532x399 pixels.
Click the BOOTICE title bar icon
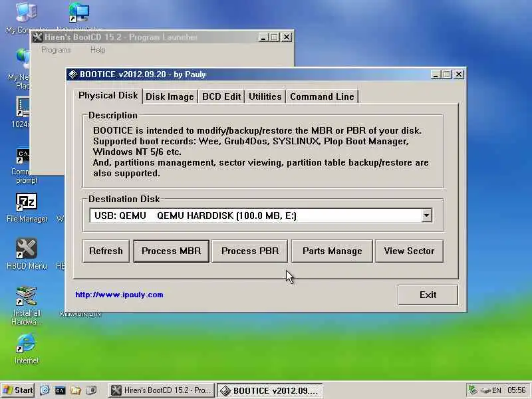(x=72, y=74)
